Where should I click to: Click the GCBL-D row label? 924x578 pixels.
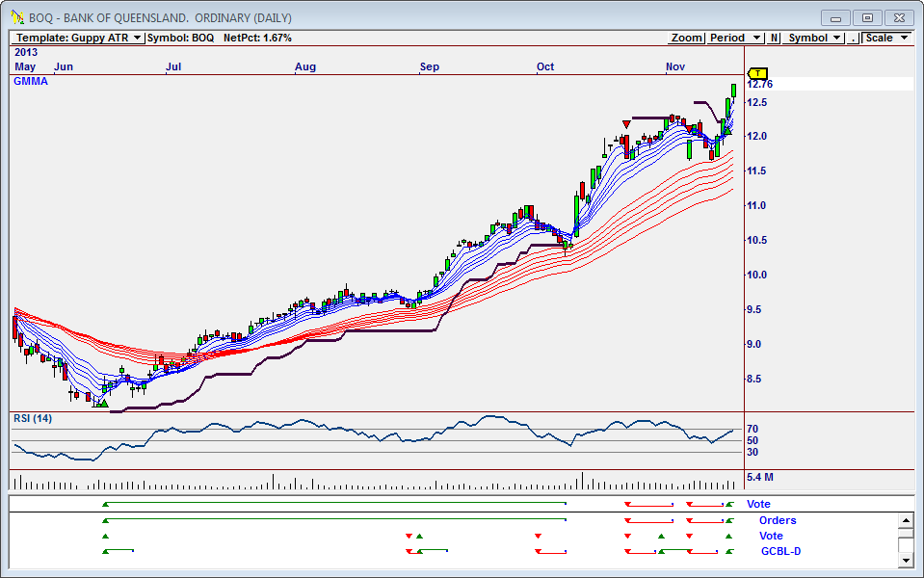pyautogui.click(x=780, y=551)
